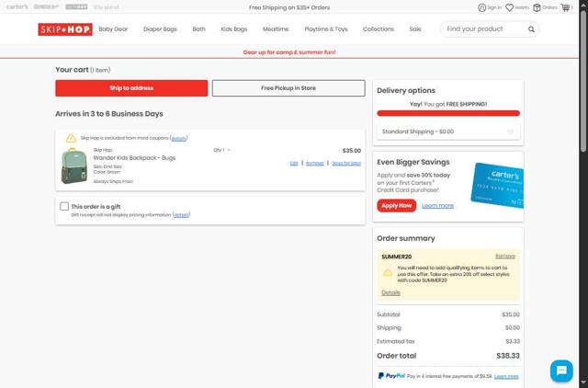Select Free Pickup in Store tab
Screen dimensions: 588x388
point(288,88)
